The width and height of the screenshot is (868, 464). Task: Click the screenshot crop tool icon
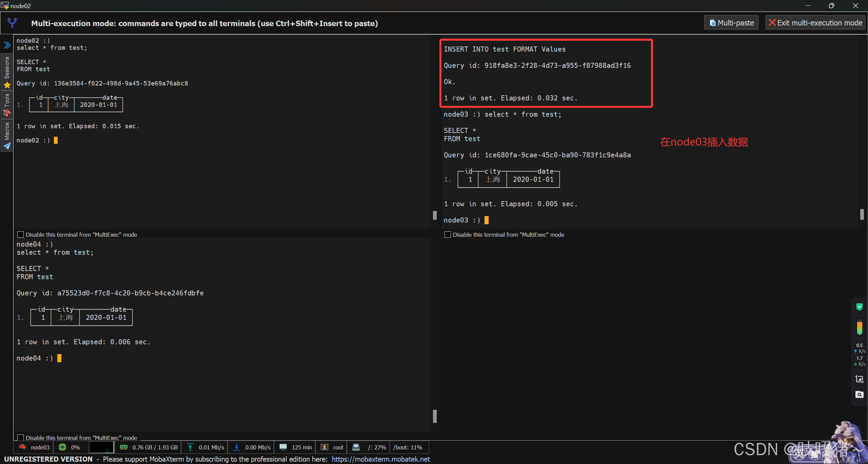coord(859,379)
